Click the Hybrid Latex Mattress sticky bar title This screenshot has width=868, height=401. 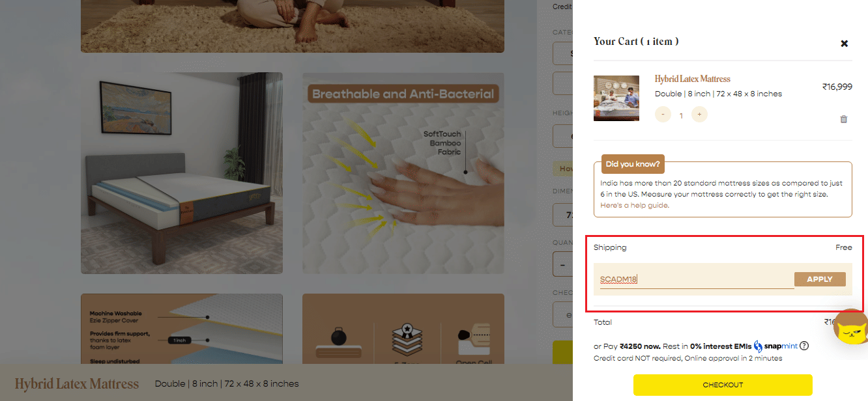coord(77,383)
